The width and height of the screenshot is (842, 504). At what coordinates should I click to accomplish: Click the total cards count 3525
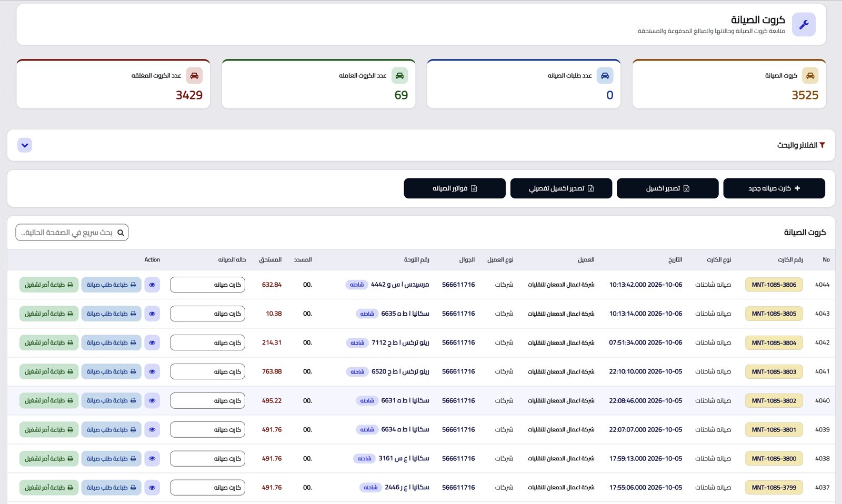point(805,95)
